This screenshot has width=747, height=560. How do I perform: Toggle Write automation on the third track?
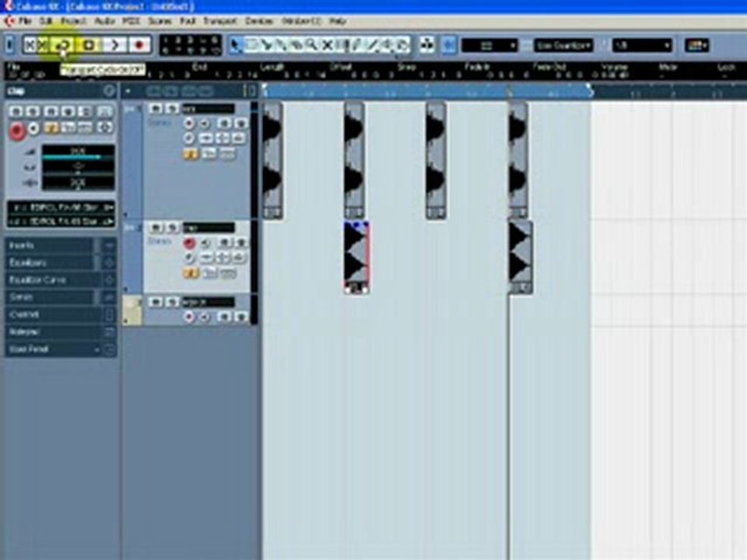240,317
